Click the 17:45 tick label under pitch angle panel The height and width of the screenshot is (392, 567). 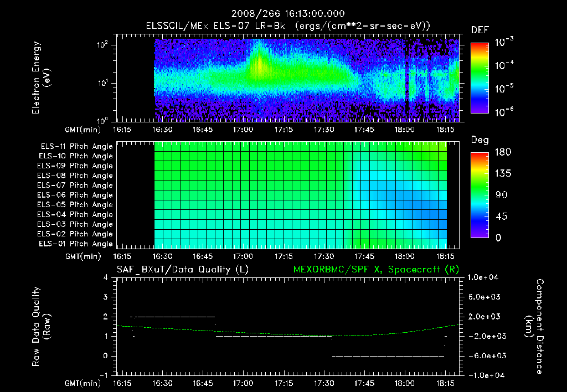tap(364, 256)
